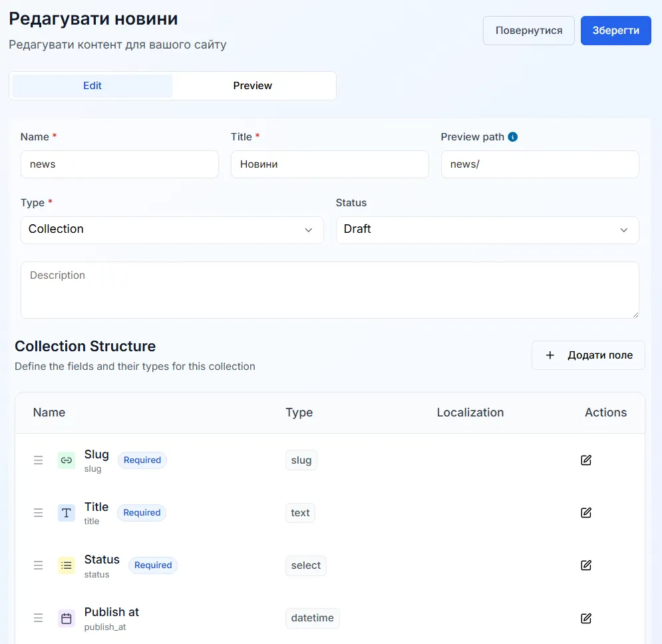Click the yellow list icon next to Status
The image size is (662, 644).
click(67, 565)
